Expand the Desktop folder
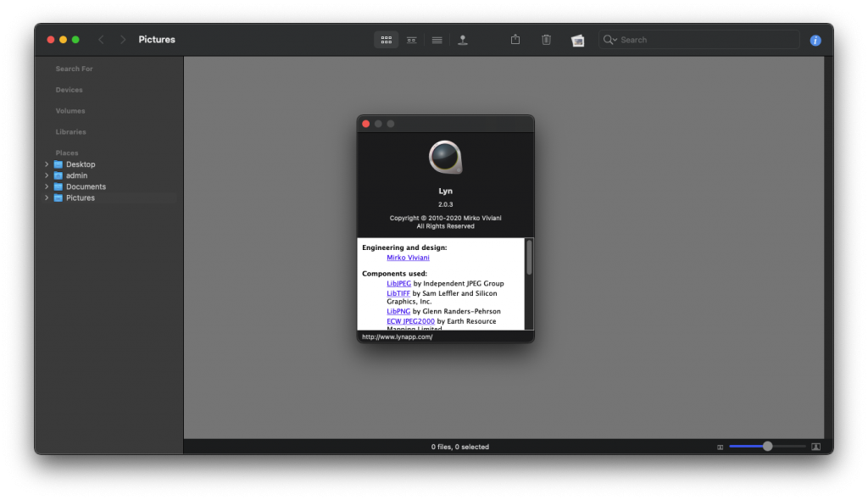 [x=47, y=164]
